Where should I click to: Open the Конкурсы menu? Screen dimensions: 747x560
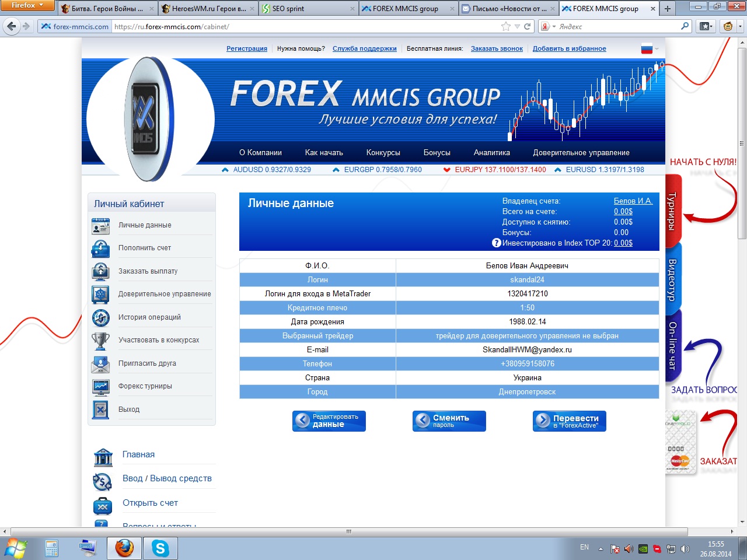click(x=383, y=153)
